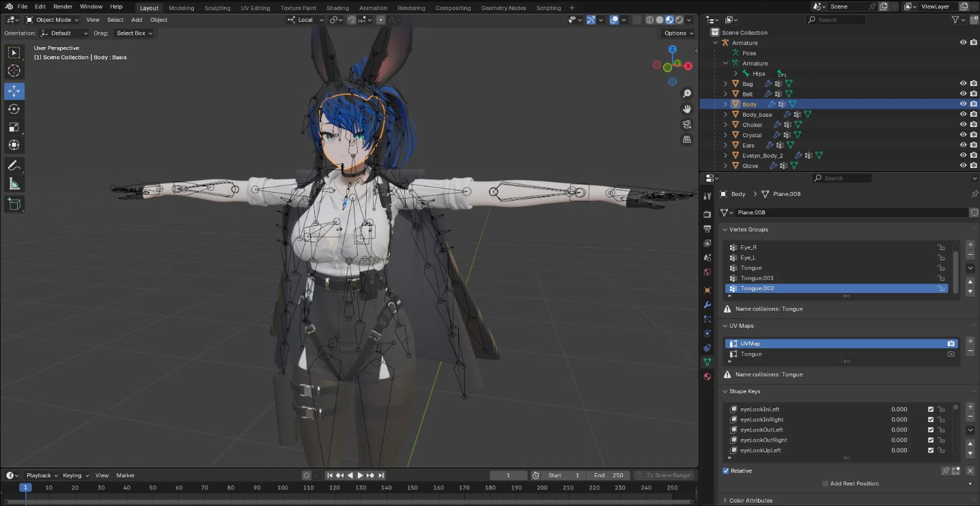
Task: Hide the Bag object in outliner
Action: pyautogui.click(x=963, y=84)
